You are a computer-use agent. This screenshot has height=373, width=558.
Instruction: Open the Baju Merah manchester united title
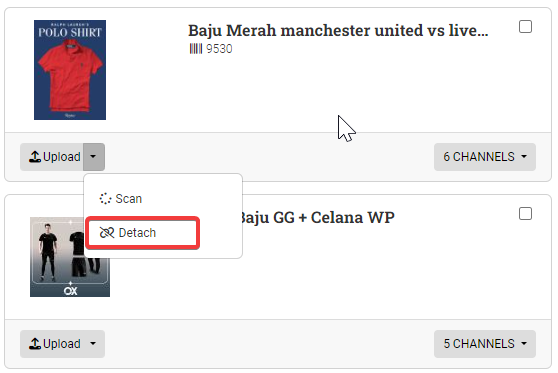(x=338, y=31)
